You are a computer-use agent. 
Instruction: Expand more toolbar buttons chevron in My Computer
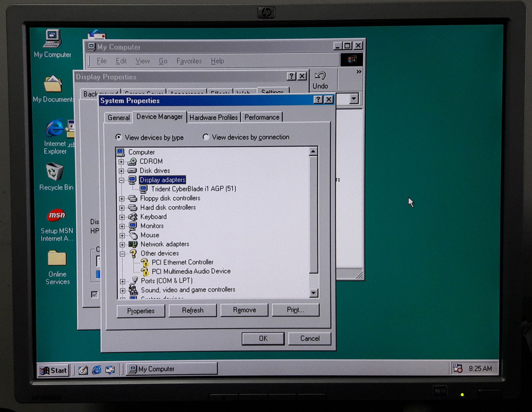[x=359, y=72]
